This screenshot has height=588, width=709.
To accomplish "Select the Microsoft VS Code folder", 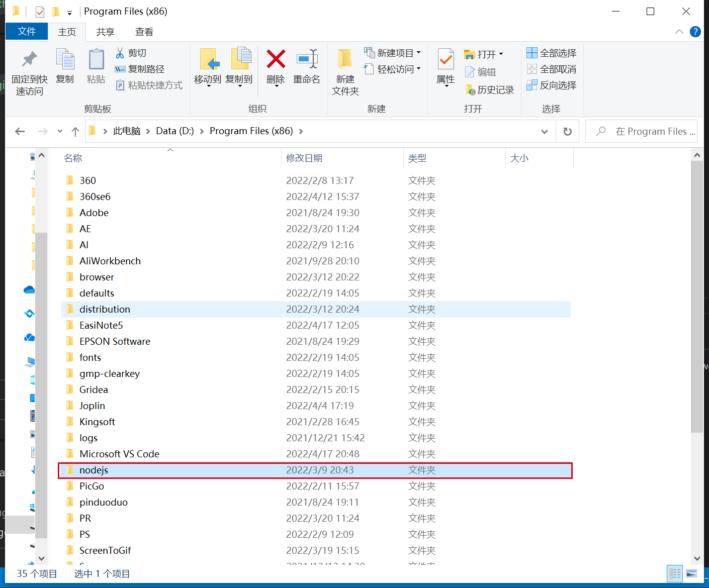I will click(x=315, y=454).
